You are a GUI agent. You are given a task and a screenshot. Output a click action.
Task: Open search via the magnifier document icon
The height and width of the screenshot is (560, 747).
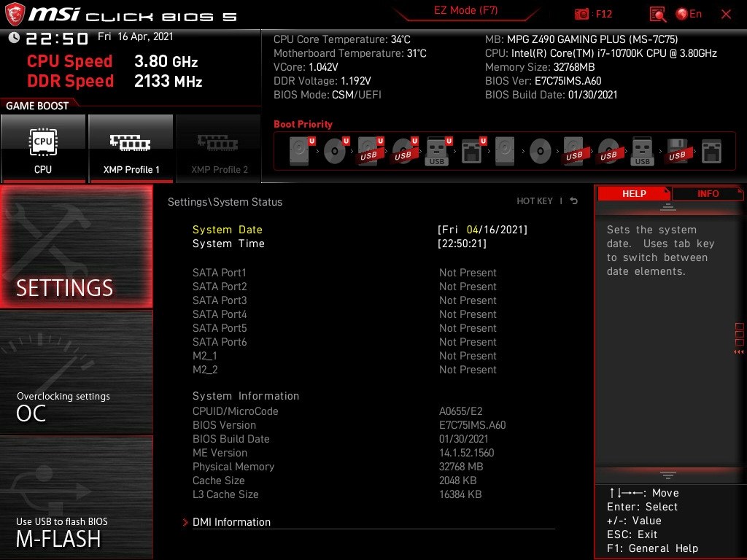656,14
